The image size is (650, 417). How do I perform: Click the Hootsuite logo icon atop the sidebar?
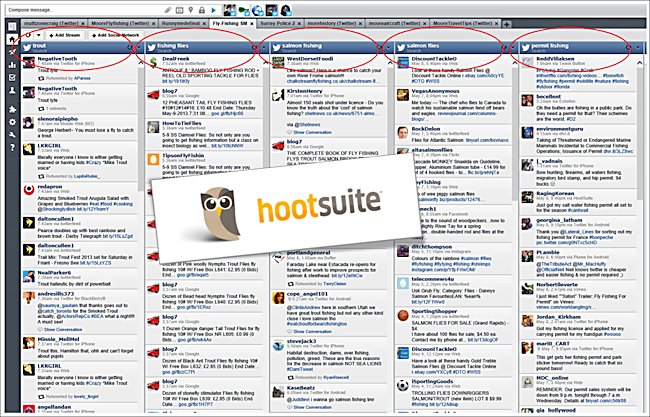12,27
